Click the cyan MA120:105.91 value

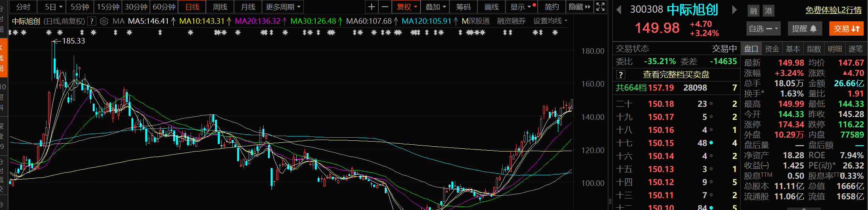(x=426, y=21)
